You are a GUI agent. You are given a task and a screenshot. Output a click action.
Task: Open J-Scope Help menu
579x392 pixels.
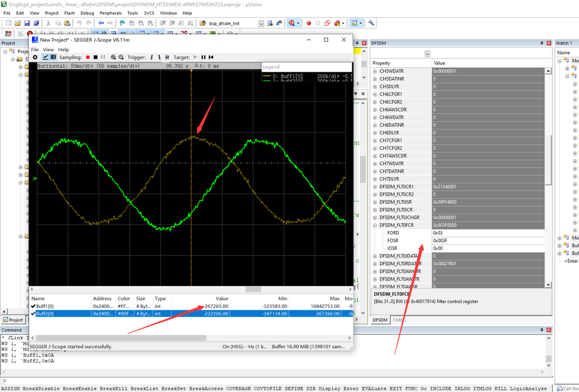(64, 49)
